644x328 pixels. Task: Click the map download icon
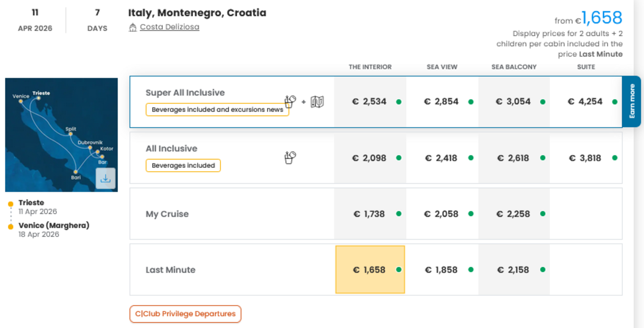(x=105, y=178)
